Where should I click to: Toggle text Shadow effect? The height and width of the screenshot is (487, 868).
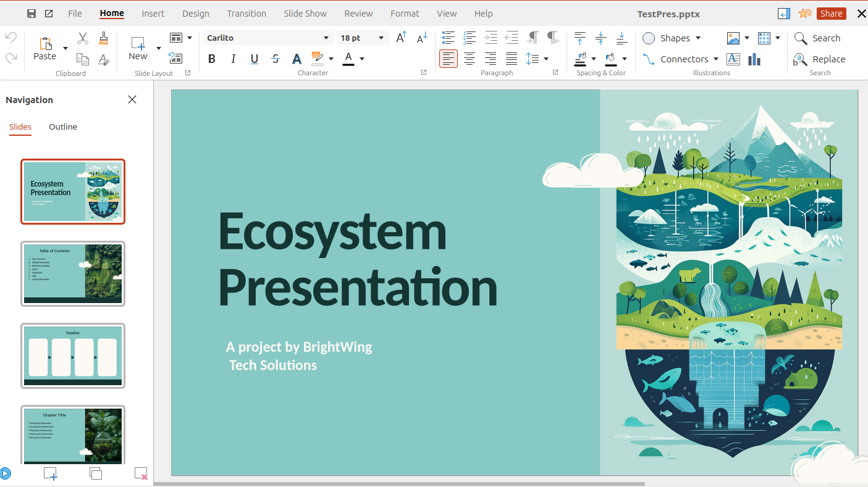point(297,59)
